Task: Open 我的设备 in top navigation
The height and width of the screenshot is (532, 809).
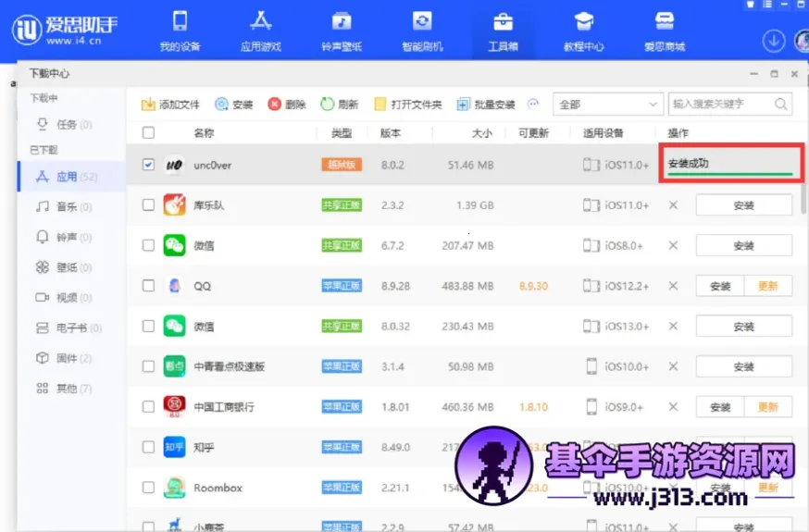Action: point(180,31)
